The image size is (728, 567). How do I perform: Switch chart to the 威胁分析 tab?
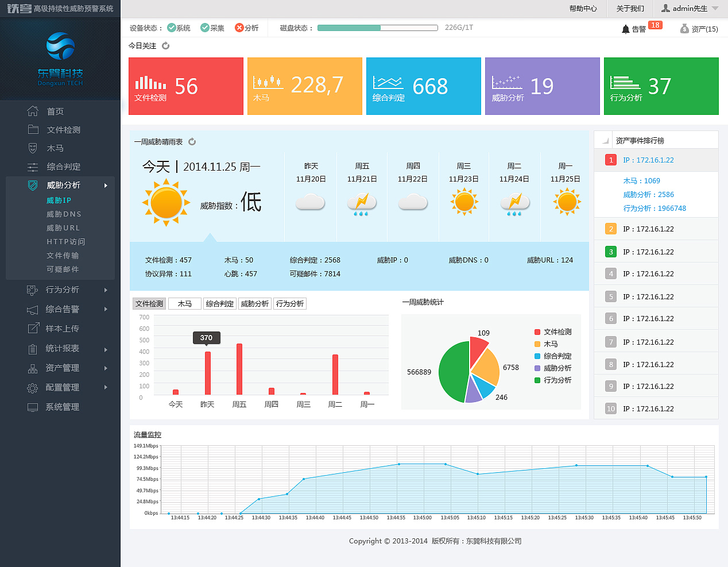pos(255,303)
